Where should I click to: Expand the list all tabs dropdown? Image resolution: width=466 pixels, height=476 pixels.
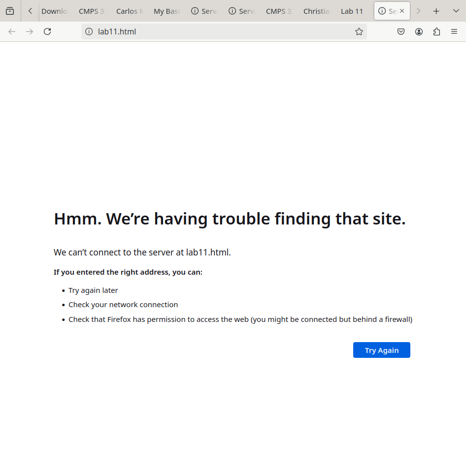pyautogui.click(x=456, y=11)
